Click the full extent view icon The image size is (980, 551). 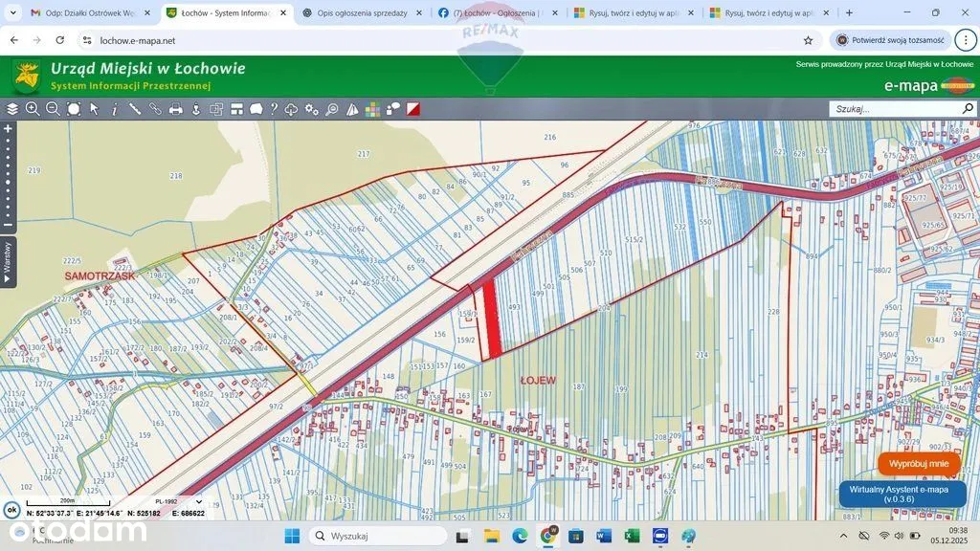74,109
